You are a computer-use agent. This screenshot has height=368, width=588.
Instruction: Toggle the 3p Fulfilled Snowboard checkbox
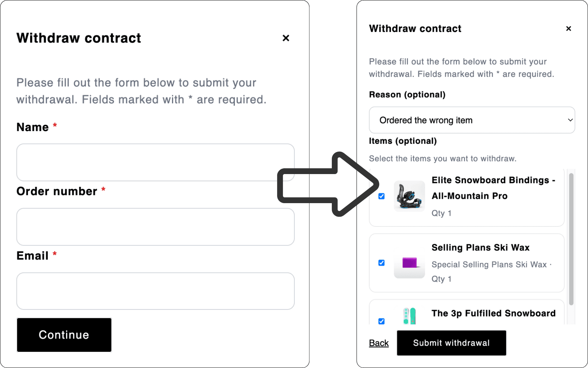381,321
